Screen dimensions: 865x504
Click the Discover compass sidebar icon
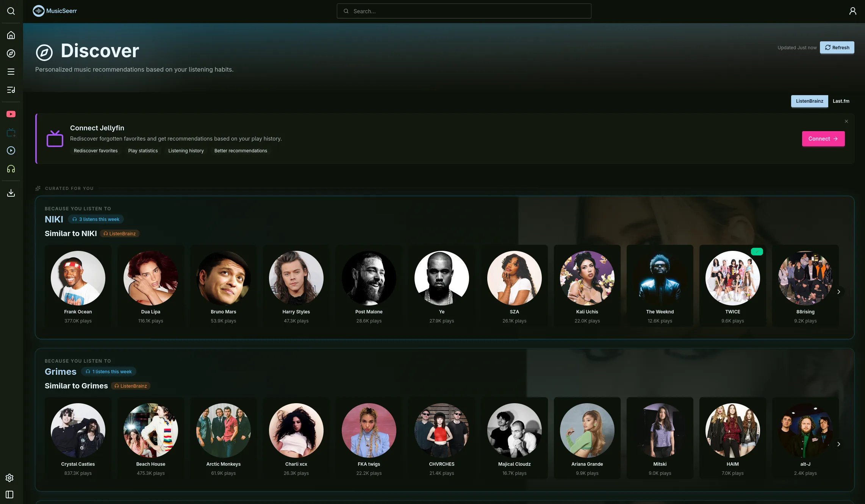tap(11, 53)
